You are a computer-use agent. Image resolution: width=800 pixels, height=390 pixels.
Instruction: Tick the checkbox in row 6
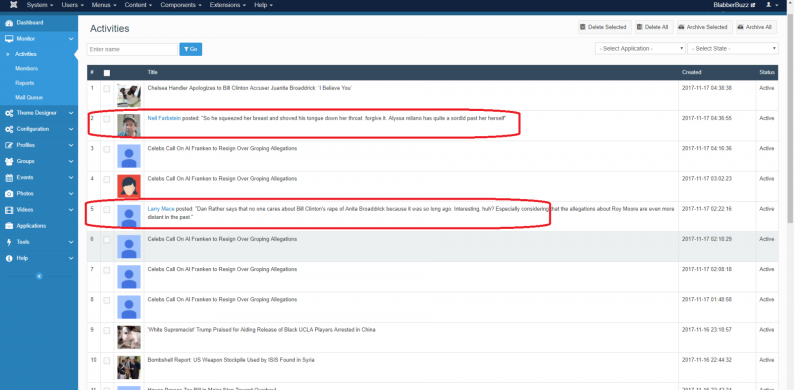point(107,240)
